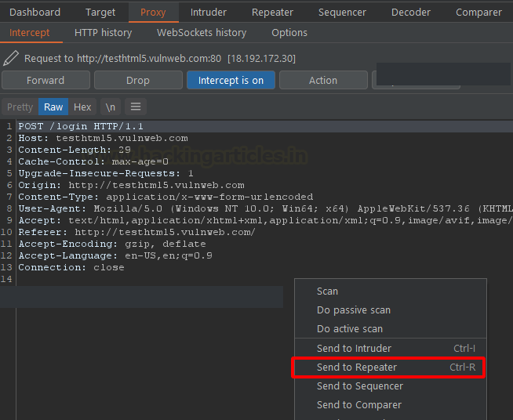Screen dimensions: 513x420
Task: Open the Target tab
Action: (x=100, y=12)
